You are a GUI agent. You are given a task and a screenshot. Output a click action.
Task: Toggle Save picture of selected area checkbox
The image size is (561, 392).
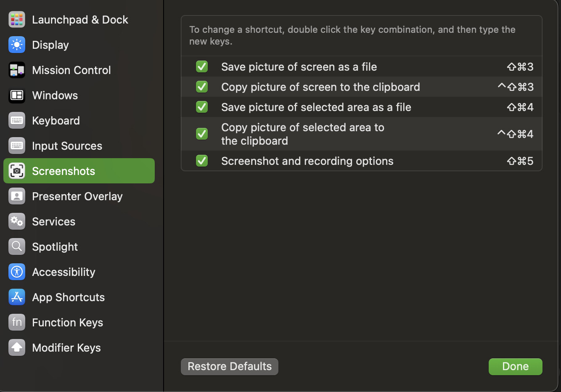pyautogui.click(x=202, y=107)
